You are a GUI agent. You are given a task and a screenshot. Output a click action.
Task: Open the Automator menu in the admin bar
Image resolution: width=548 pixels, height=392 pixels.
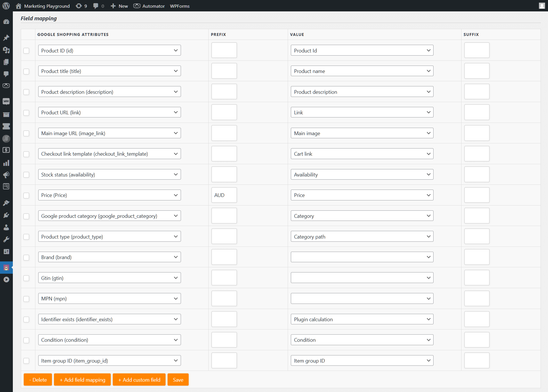[149, 6]
